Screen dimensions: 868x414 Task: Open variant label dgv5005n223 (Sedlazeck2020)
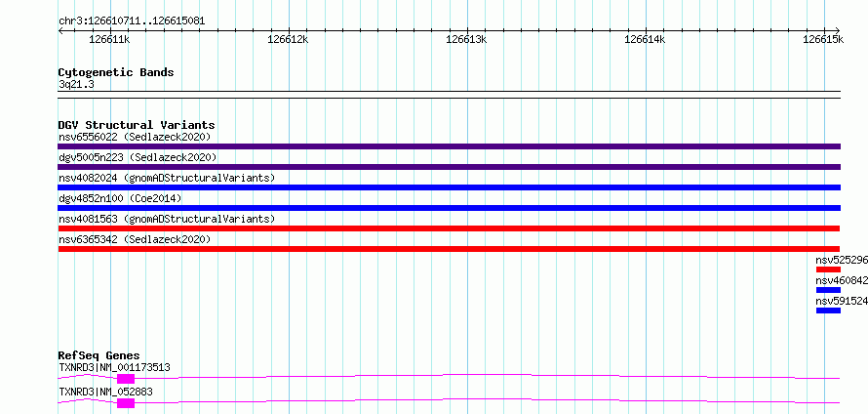[x=138, y=157]
